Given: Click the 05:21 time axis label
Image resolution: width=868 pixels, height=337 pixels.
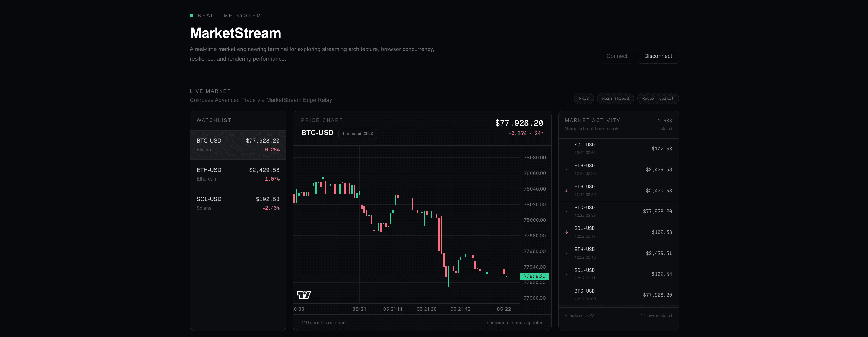Looking at the screenshot, I should pos(359,309).
